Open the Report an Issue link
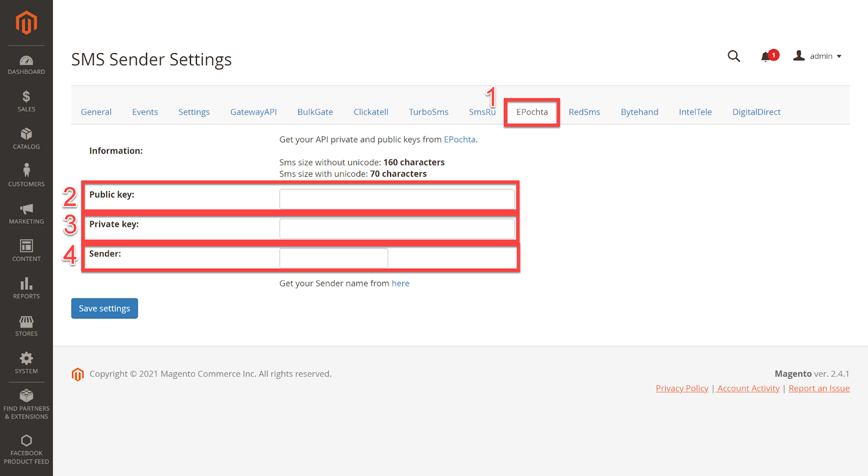The height and width of the screenshot is (476, 868). pyautogui.click(x=819, y=388)
